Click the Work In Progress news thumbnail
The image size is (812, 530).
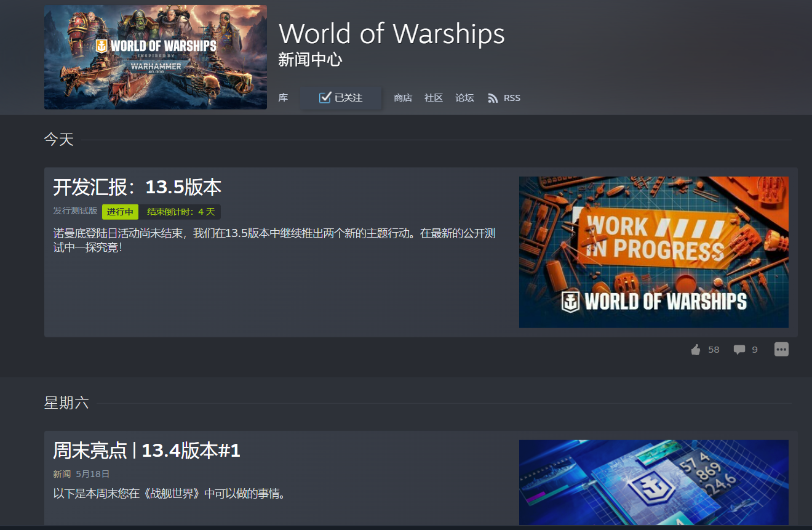[653, 252]
